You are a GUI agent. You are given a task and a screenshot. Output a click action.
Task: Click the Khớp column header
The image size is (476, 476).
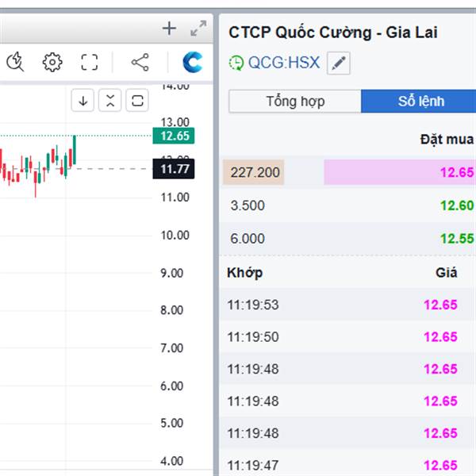(244, 273)
